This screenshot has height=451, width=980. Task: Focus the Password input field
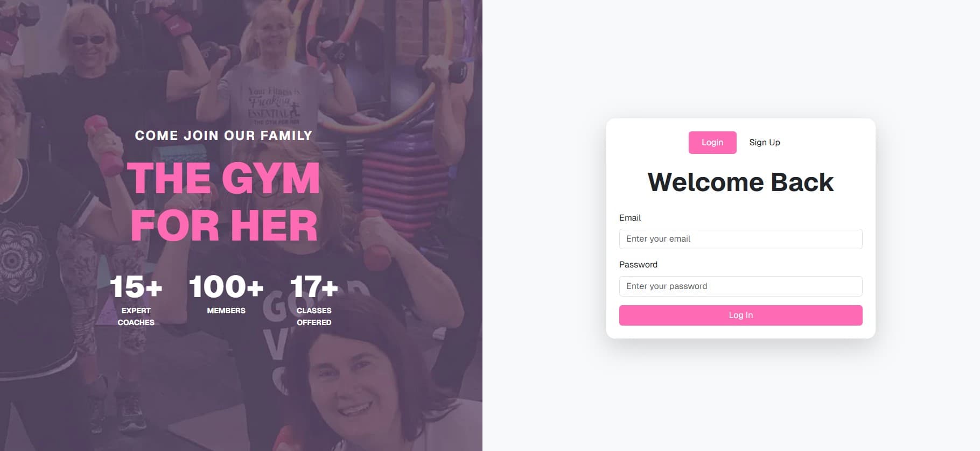740,286
